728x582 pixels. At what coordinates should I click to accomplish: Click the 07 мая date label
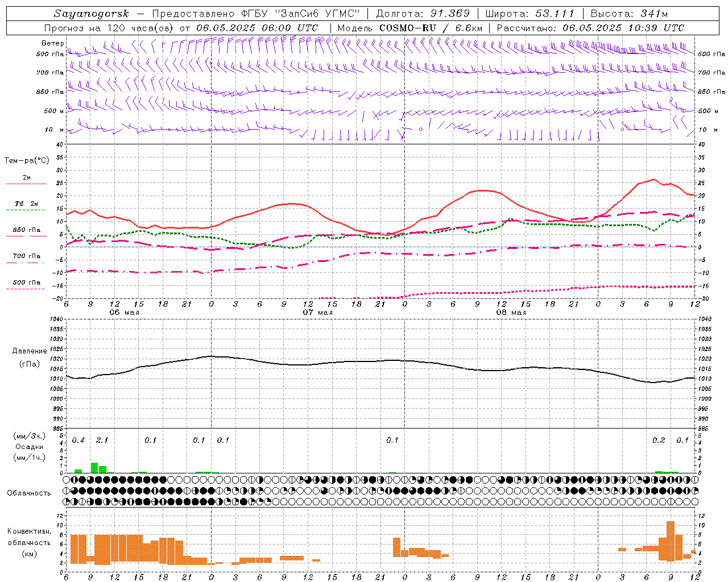tap(317, 313)
